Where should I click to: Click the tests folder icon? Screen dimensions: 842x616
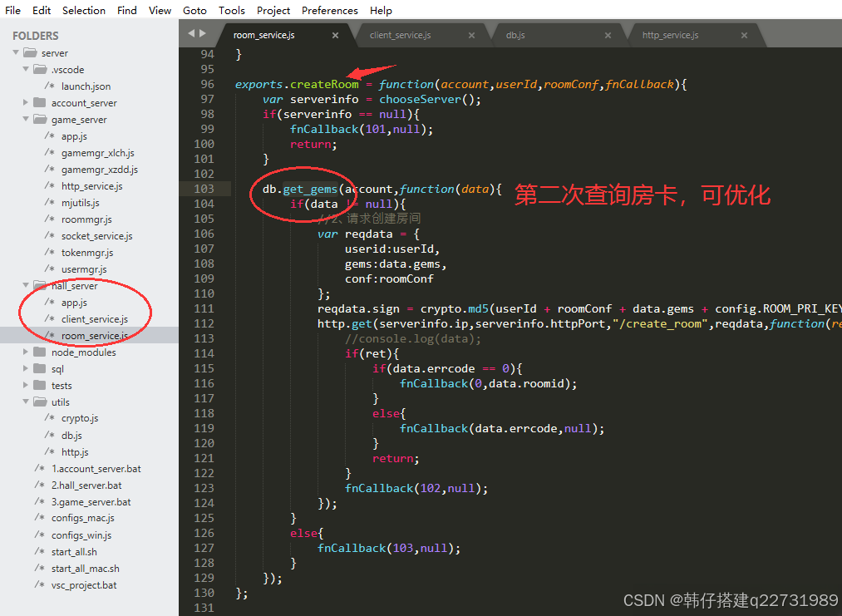click(x=40, y=385)
